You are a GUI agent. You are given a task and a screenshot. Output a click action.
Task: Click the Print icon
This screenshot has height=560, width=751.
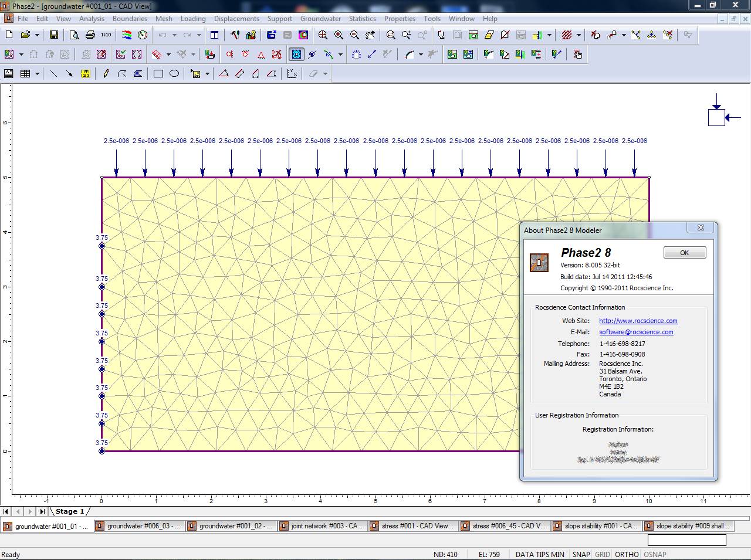click(x=90, y=35)
